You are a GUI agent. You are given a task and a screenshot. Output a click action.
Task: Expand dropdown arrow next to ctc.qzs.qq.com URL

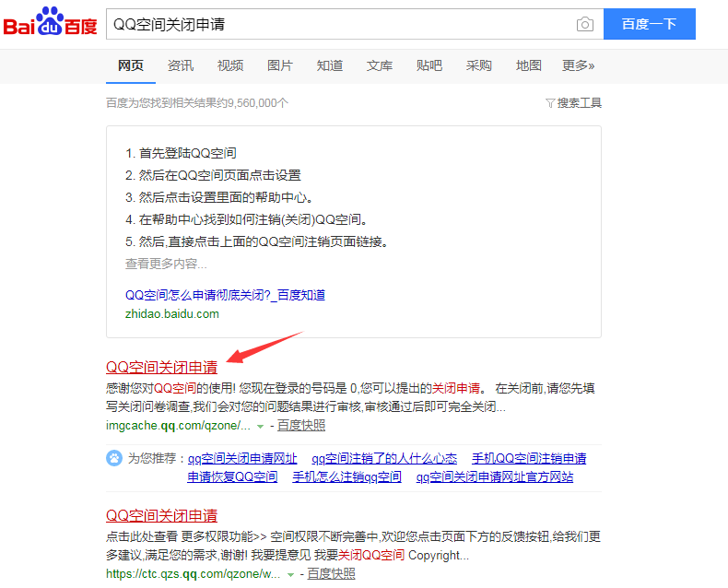pos(290,575)
